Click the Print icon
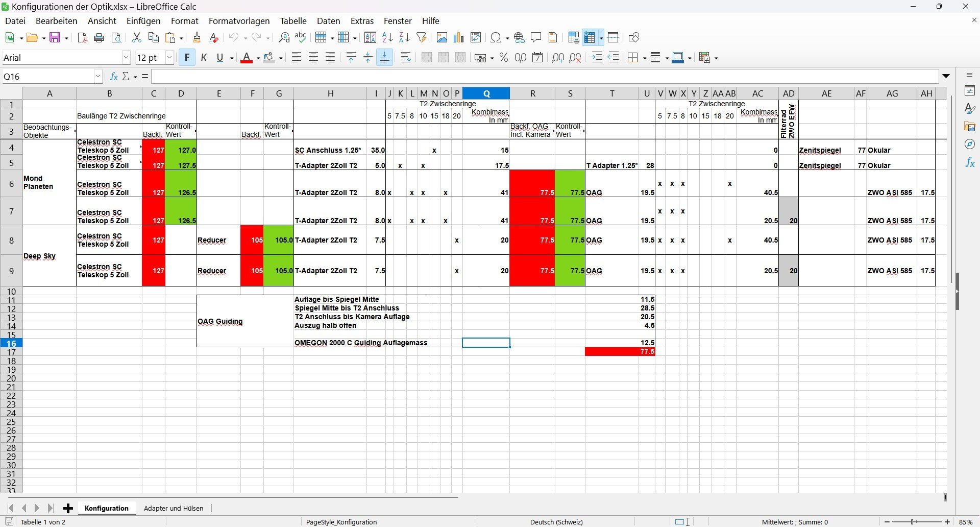 [x=100, y=37]
